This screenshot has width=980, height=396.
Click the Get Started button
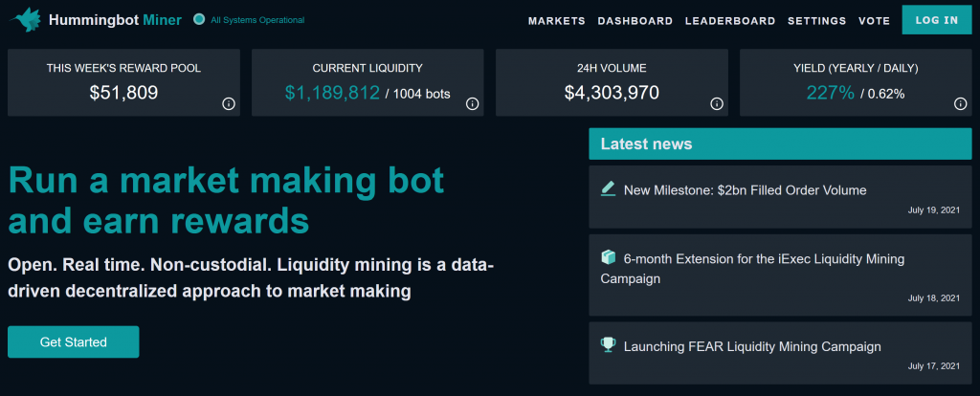pyautogui.click(x=73, y=341)
